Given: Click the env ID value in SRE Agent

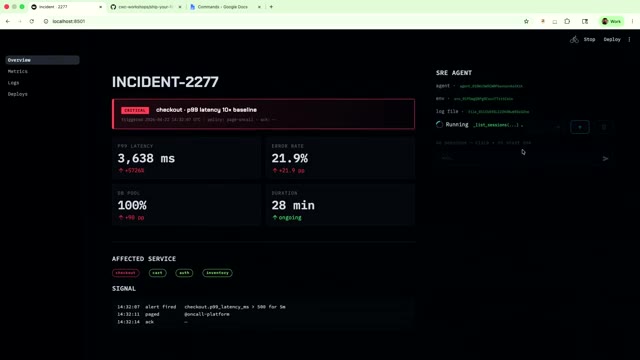Looking at the screenshot, I should click(483, 99).
